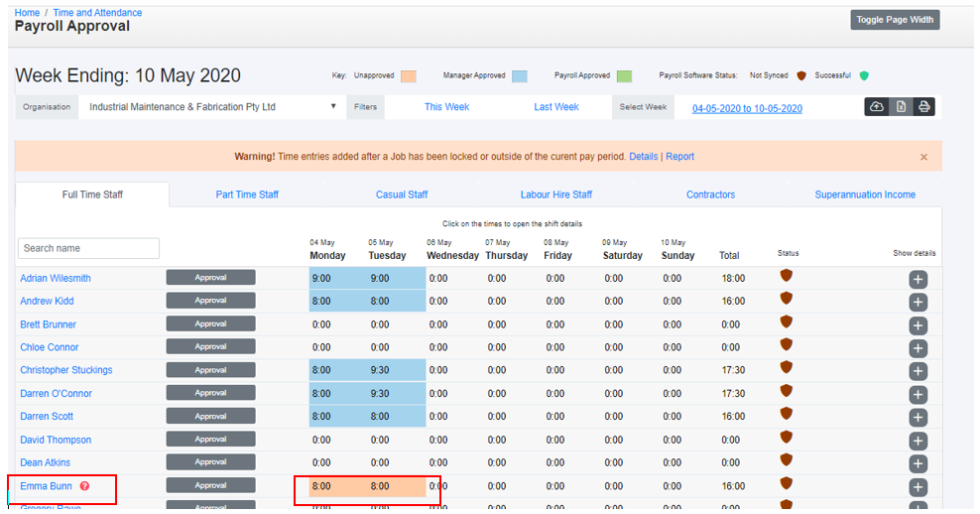Expand details for Darren O'Connor with plus icon

(x=918, y=395)
